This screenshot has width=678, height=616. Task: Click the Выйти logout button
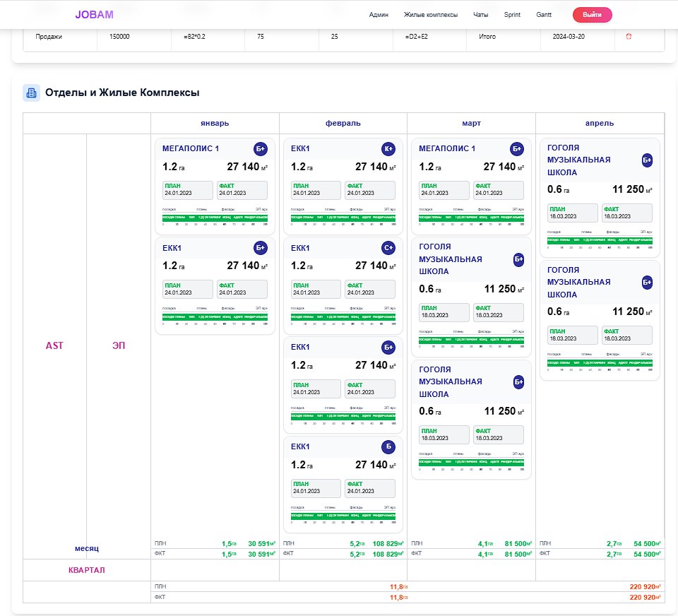592,15
